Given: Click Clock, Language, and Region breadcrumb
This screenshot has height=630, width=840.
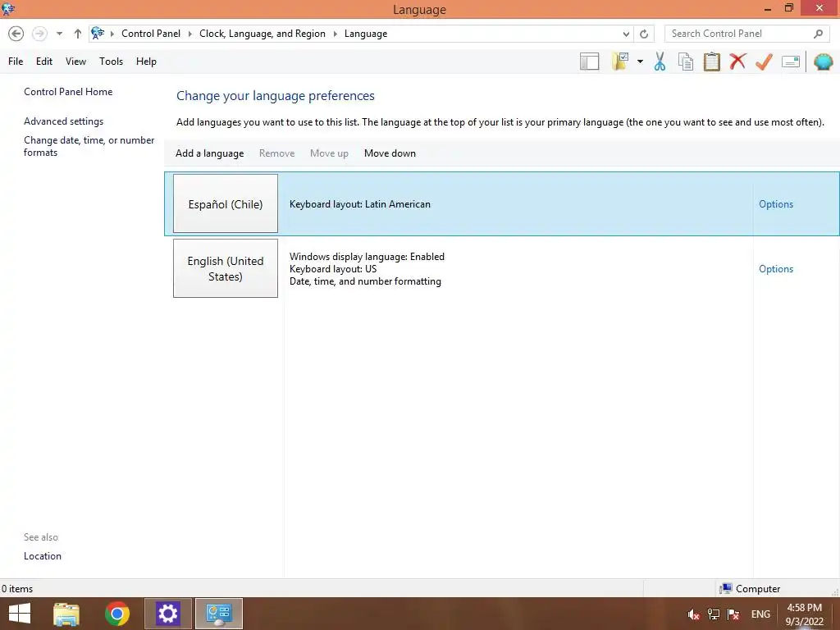Looking at the screenshot, I should 262,34.
